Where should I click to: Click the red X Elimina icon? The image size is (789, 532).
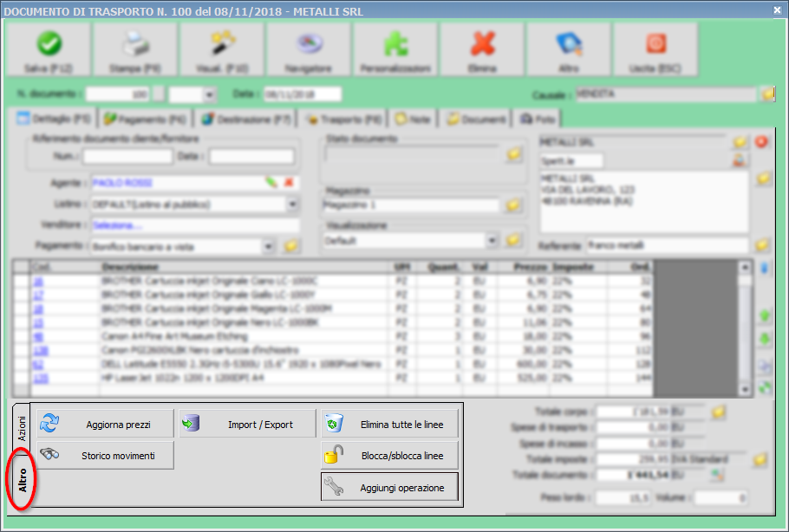click(x=482, y=43)
